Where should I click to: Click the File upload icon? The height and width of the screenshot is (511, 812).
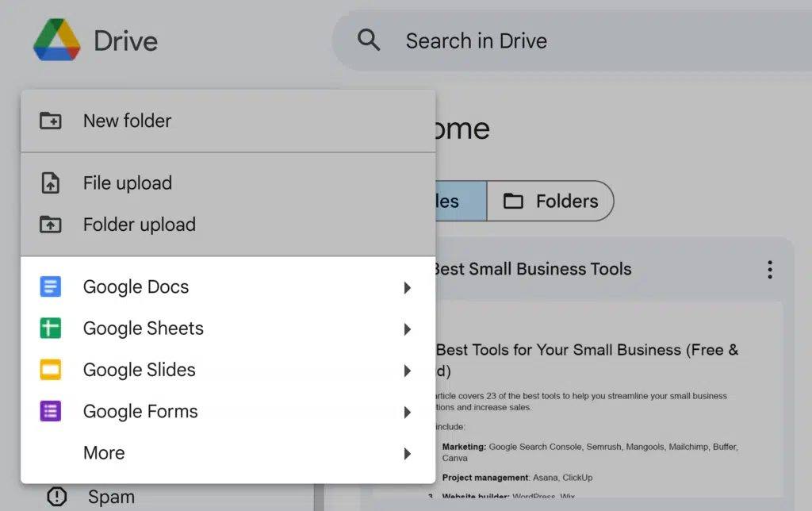[x=51, y=183]
